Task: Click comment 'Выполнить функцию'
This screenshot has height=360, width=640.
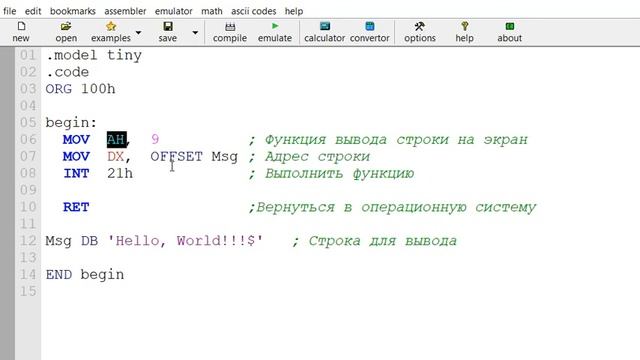Action: click(x=339, y=174)
